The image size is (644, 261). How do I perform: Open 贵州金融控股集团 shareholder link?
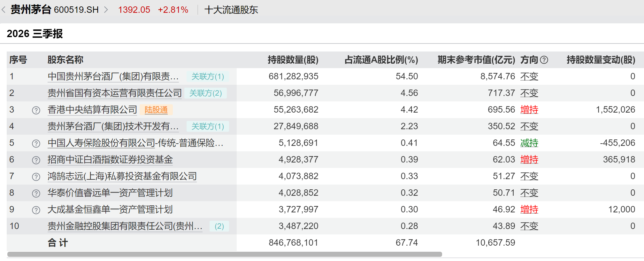click(x=125, y=226)
